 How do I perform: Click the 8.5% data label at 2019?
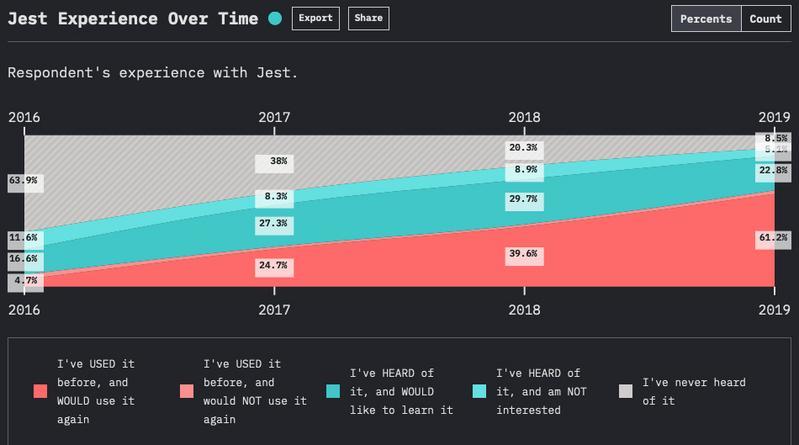(774, 138)
